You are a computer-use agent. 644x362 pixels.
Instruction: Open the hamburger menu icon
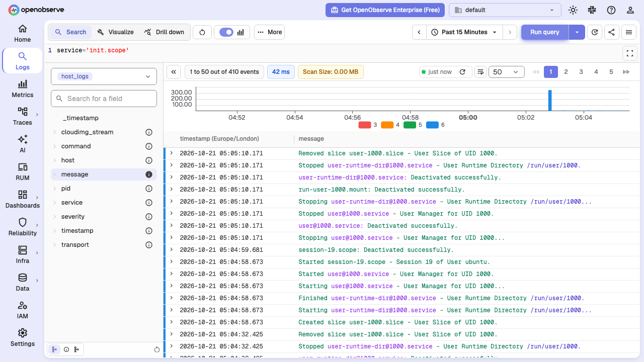[x=629, y=32]
